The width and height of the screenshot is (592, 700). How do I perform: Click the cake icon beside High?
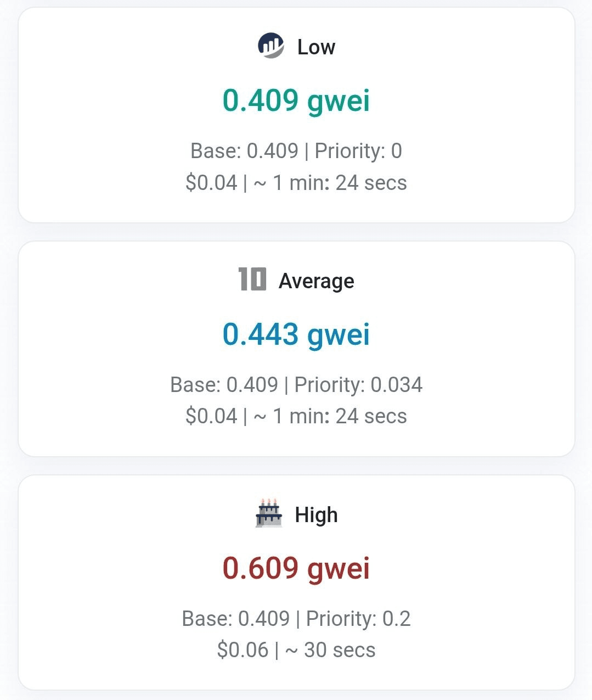[x=269, y=513]
